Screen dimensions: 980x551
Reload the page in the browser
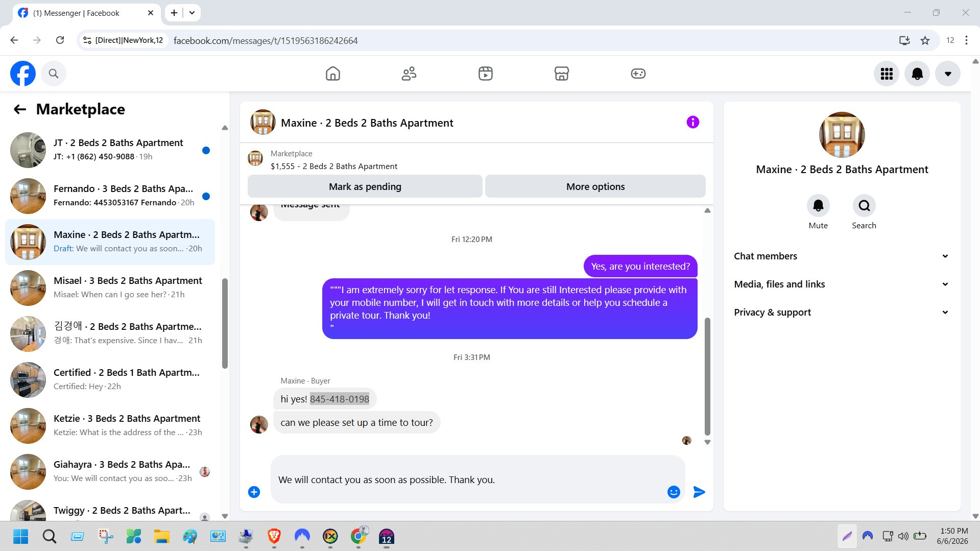point(60,40)
